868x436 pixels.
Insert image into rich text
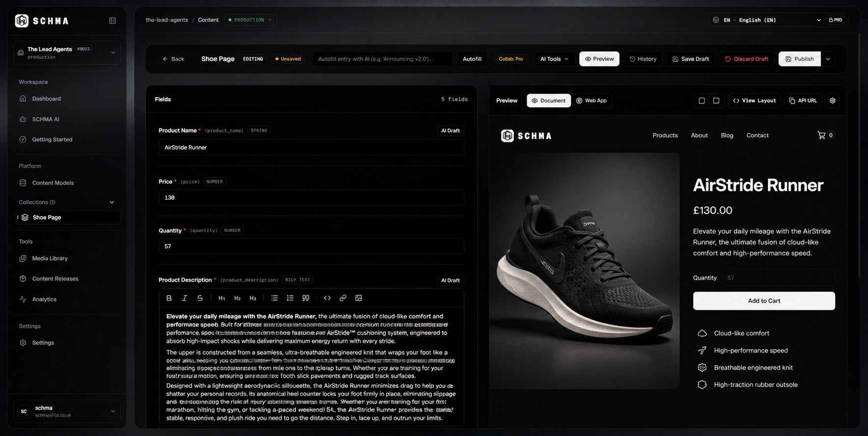tap(359, 298)
